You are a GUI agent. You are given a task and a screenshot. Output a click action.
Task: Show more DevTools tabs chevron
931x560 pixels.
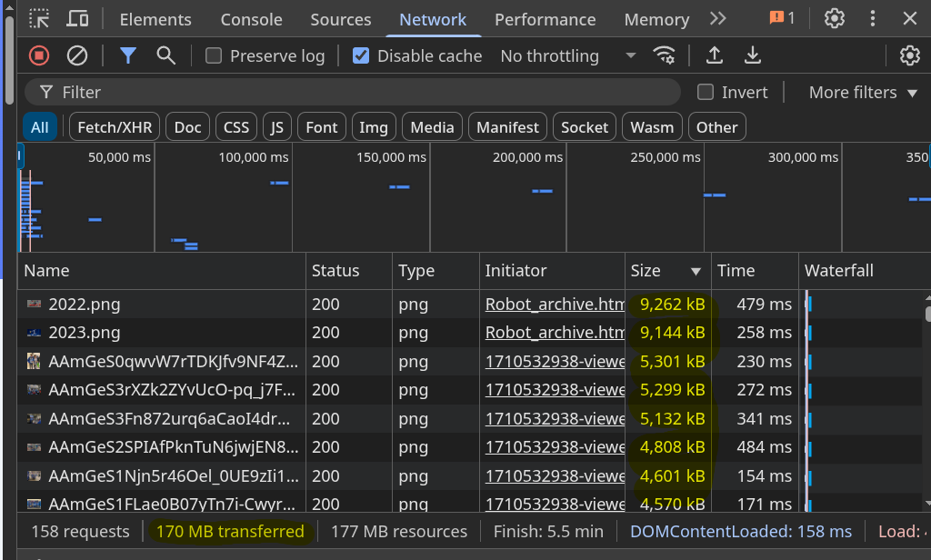[718, 19]
